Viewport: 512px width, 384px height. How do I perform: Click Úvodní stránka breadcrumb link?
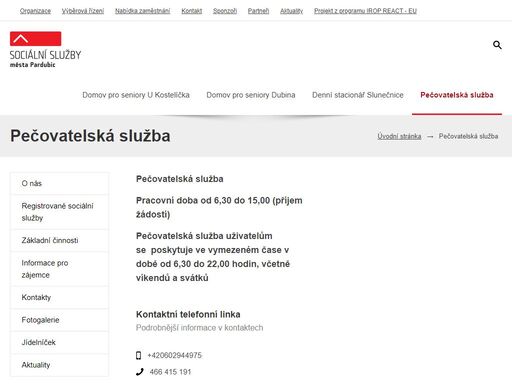point(399,136)
